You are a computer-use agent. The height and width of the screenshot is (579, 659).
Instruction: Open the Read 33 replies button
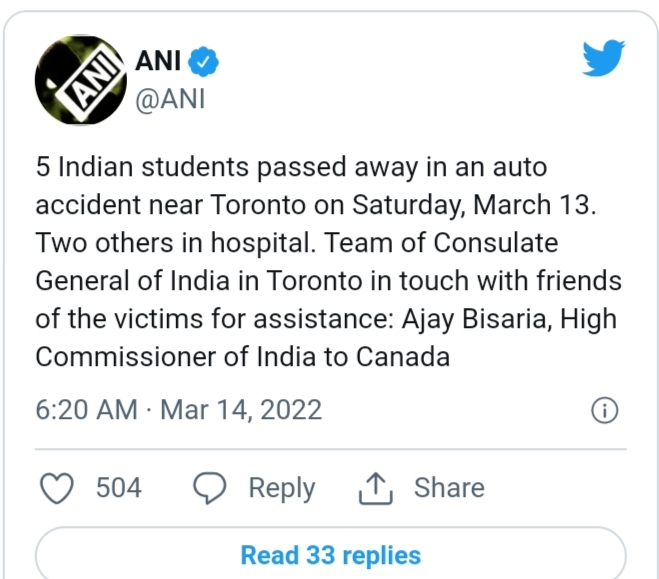click(x=330, y=554)
